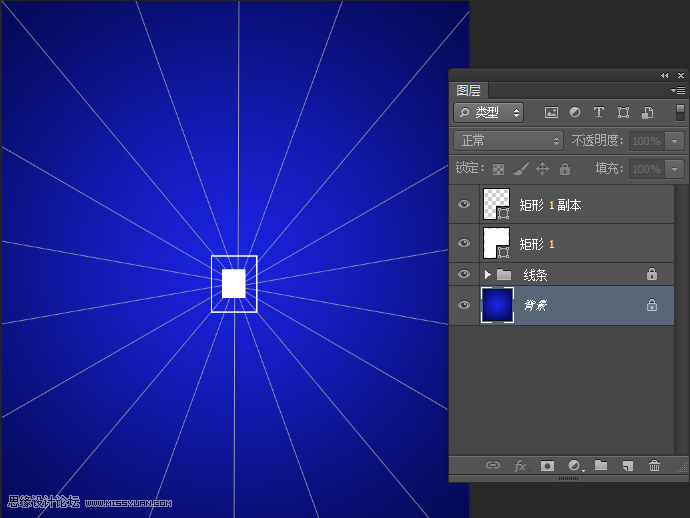Hide the 矩形 1 layer
Image resolution: width=690 pixels, height=518 pixels.
[464, 243]
